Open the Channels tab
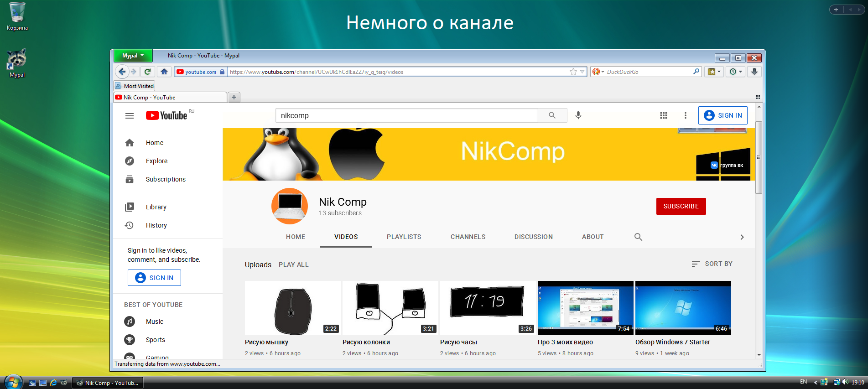 tap(468, 237)
